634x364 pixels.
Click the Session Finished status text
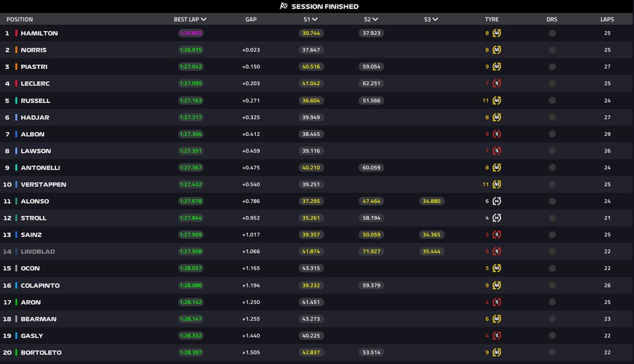pos(325,6)
